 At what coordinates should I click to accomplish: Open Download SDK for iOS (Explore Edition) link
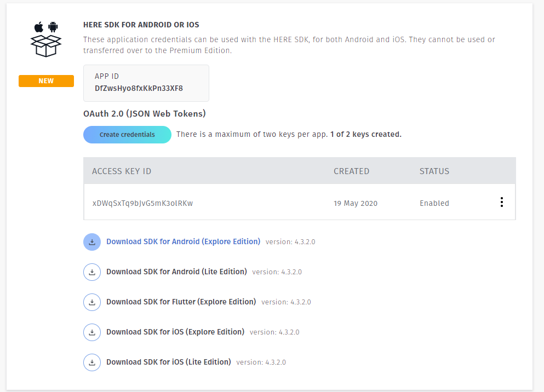click(x=175, y=332)
